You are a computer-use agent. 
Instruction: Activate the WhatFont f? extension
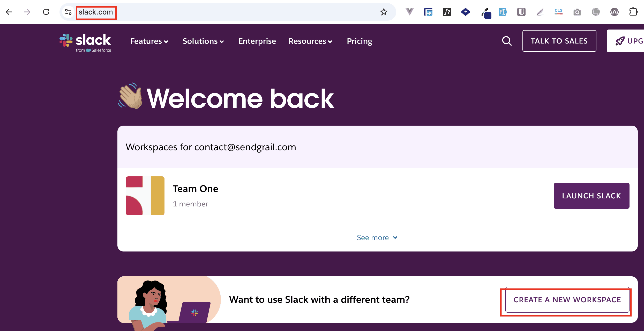[x=447, y=12]
